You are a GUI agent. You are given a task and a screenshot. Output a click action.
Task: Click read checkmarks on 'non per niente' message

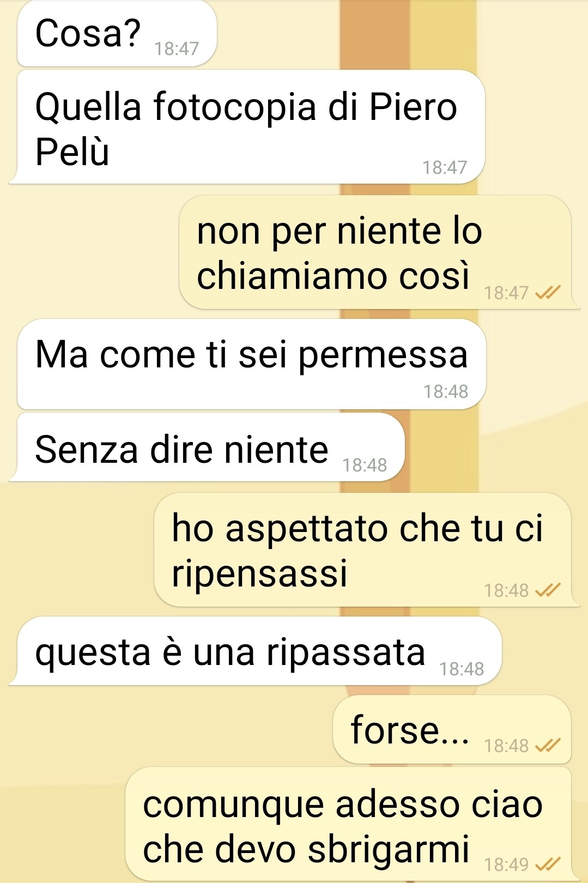coord(548,293)
